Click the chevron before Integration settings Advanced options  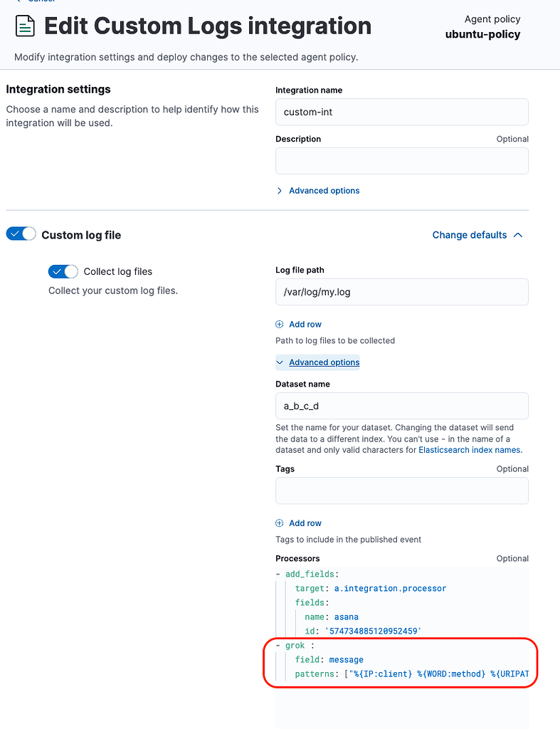pyautogui.click(x=280, y=191)
